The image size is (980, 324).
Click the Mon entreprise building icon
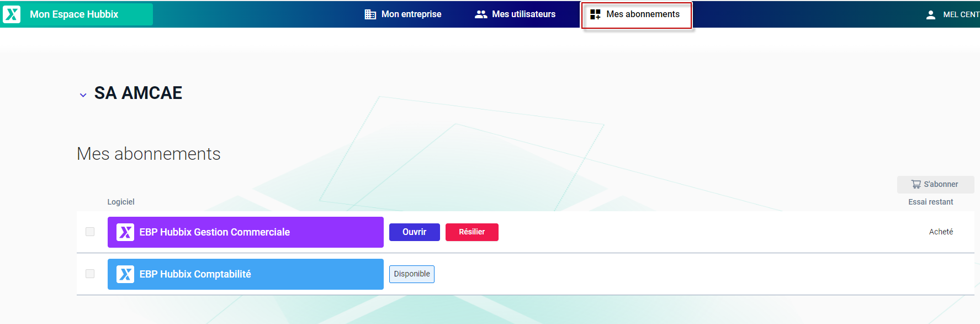click(x=370, y=14)
